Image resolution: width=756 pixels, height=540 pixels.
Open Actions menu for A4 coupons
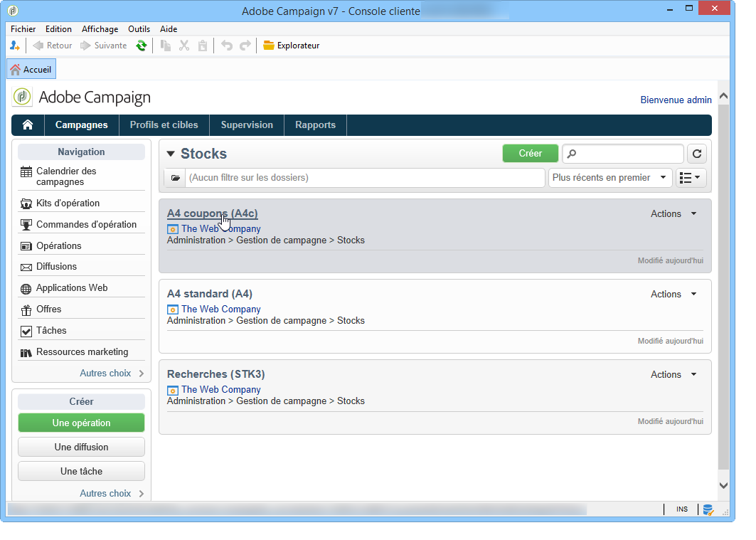(674, 213)
